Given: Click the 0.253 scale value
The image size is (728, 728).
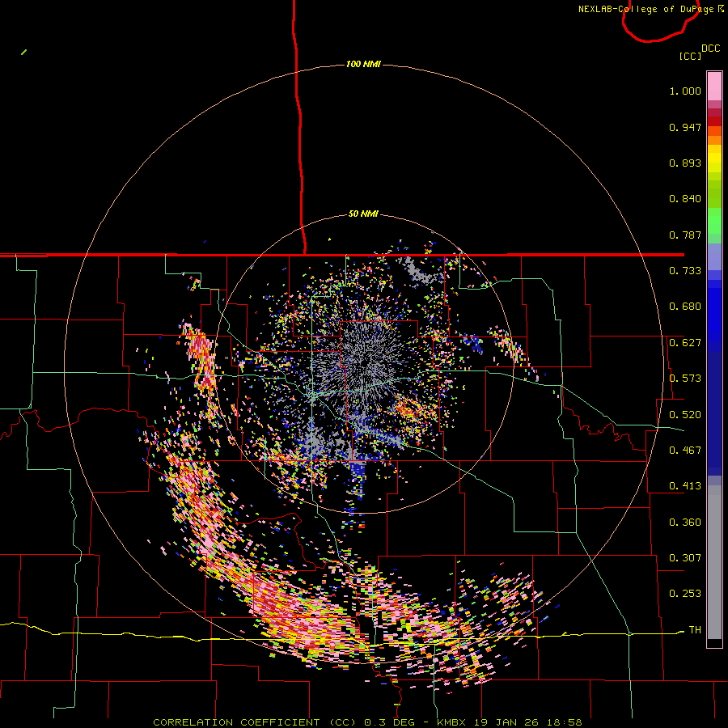Looking at the screenshot, I should [685, 594].
